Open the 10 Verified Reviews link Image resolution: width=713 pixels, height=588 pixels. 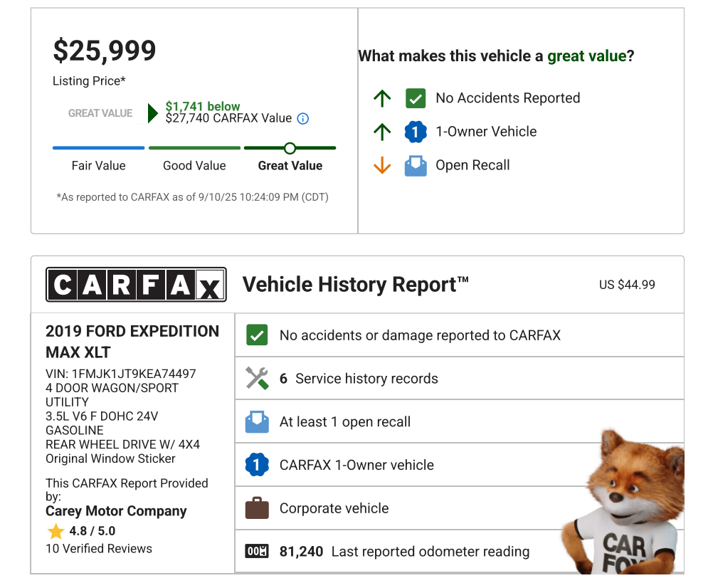tap(99, 549)
